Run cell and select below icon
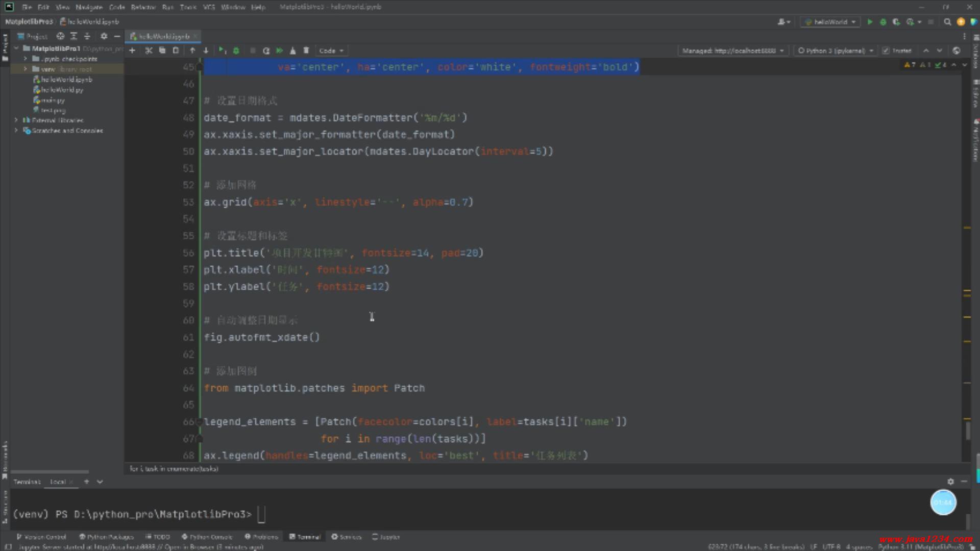Screen dimensions: 980x551 click(222, 51)
